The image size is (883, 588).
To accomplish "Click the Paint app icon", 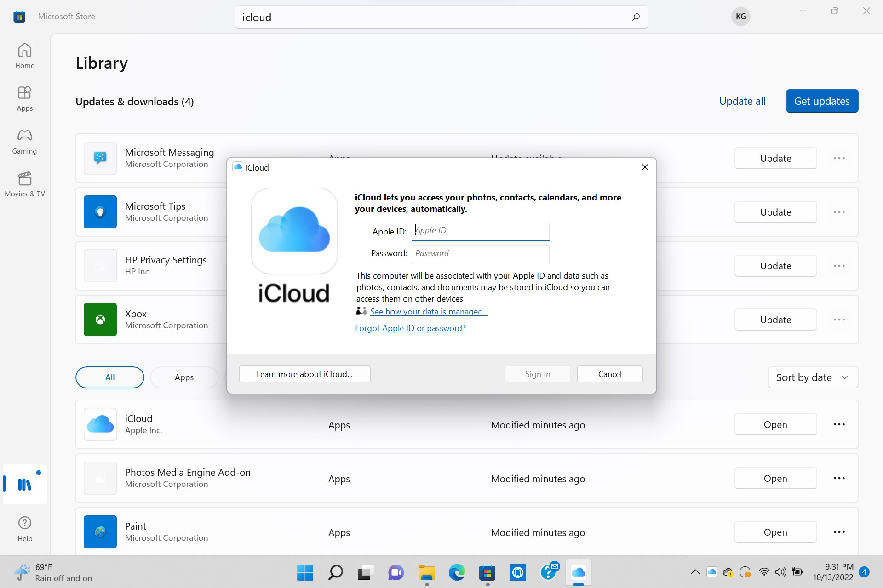I will coord(100,531).
